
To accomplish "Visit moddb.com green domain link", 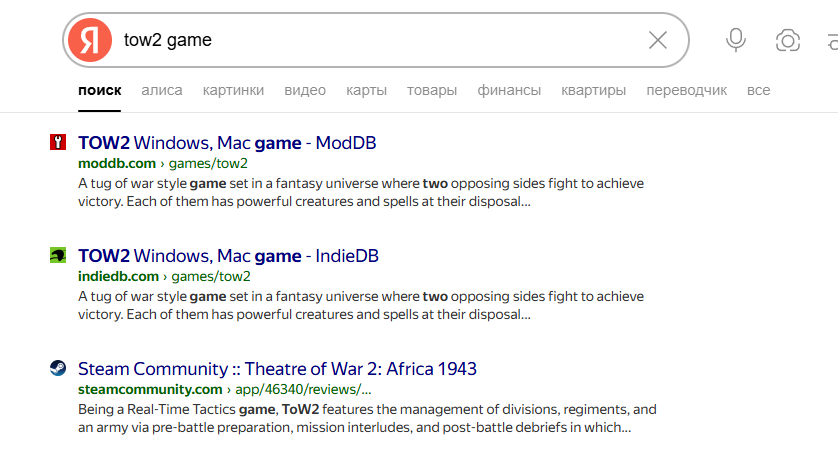I will [x=117, y=163].
